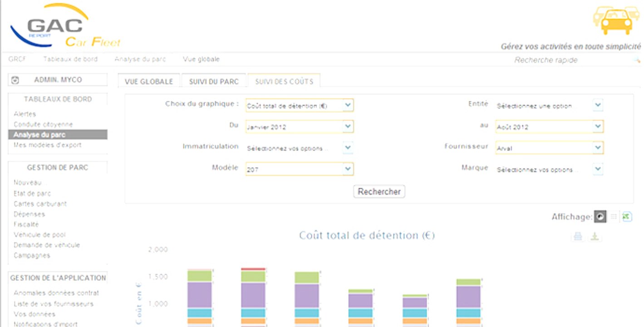The image size is (644, 327).
Task: Click the purple segment of first bar
Action: [x=200, y=295]
